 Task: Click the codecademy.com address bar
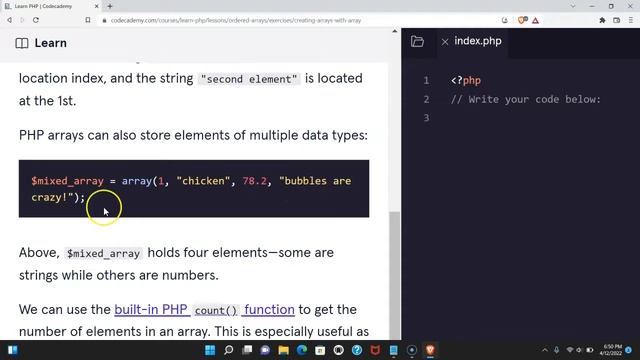click(236, 20)
